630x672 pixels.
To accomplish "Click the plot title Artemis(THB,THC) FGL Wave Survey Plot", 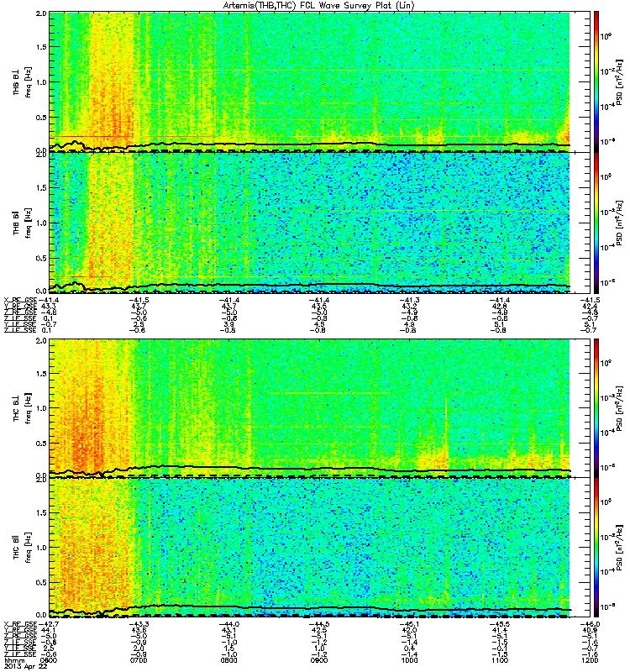I will tap(319, 6).
